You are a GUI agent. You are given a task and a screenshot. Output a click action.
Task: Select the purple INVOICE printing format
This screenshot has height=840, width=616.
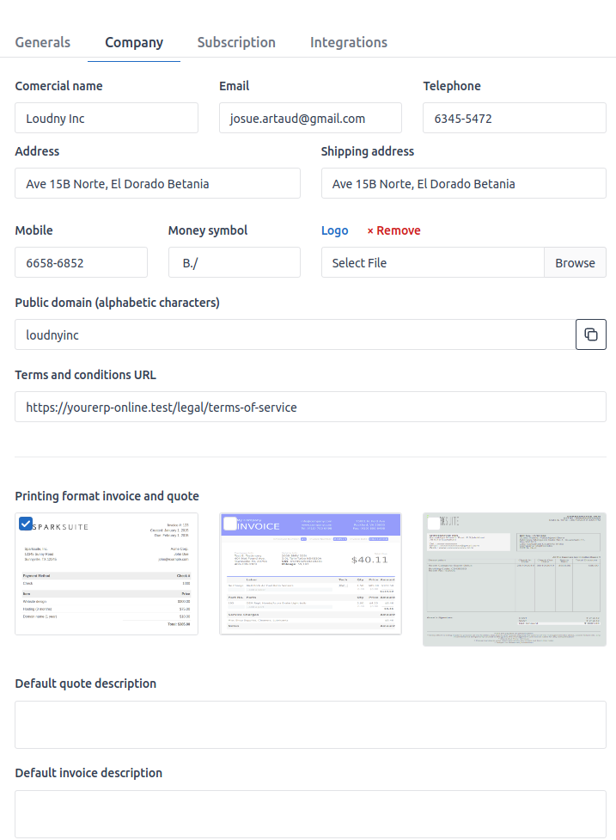[x=311, y=573]
